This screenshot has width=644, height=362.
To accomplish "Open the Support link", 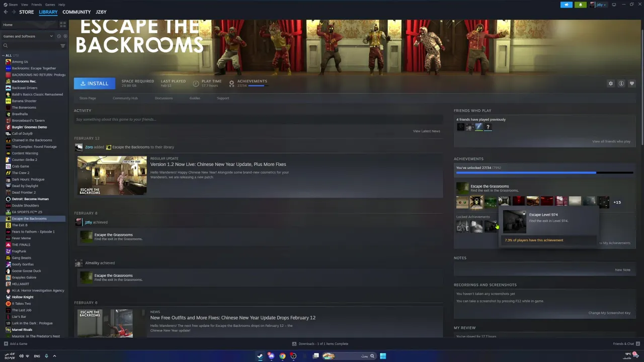I will pyautogui.click(x=223, y=98).
